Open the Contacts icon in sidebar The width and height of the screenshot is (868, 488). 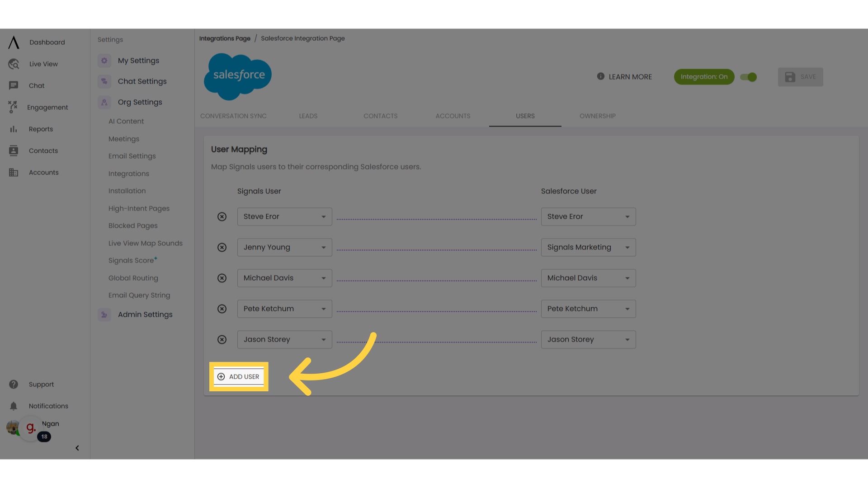point(14,151)
